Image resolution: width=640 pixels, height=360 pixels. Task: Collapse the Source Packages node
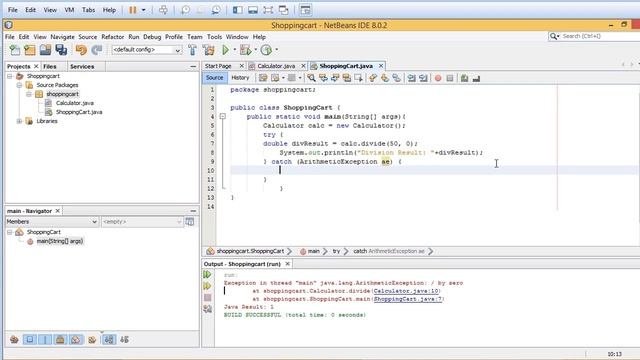tap(19, 85)
